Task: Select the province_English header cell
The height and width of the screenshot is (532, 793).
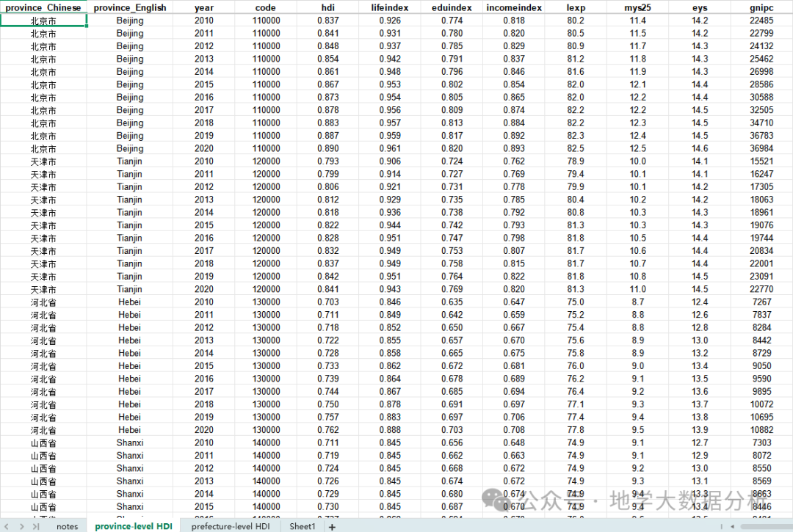Action: (130, 7)
